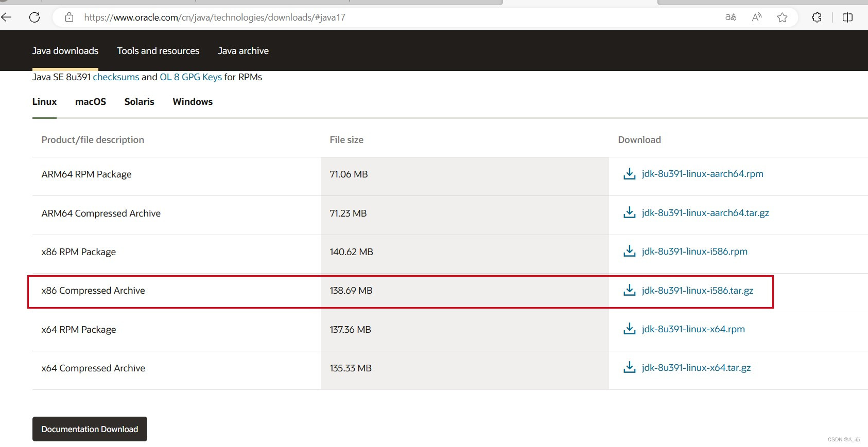
Task: Open OL 8 GPG Keys link
Action: point(191,77)
